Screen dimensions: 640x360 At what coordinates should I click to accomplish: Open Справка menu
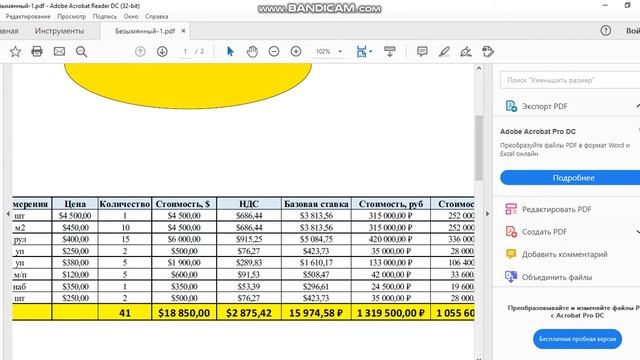[x=157, y=16]
